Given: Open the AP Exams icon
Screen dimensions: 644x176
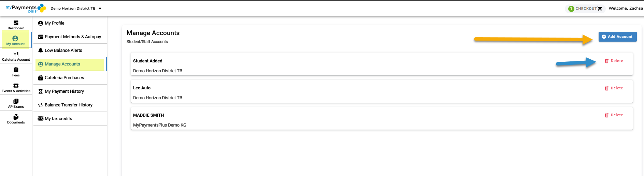Looking at the screenshot, I should [x=16, y=101].
